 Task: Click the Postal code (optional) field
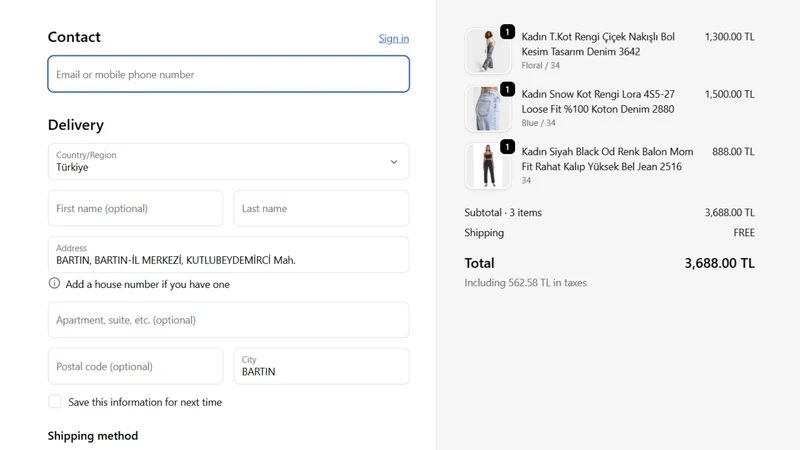[x=135, y=366]
